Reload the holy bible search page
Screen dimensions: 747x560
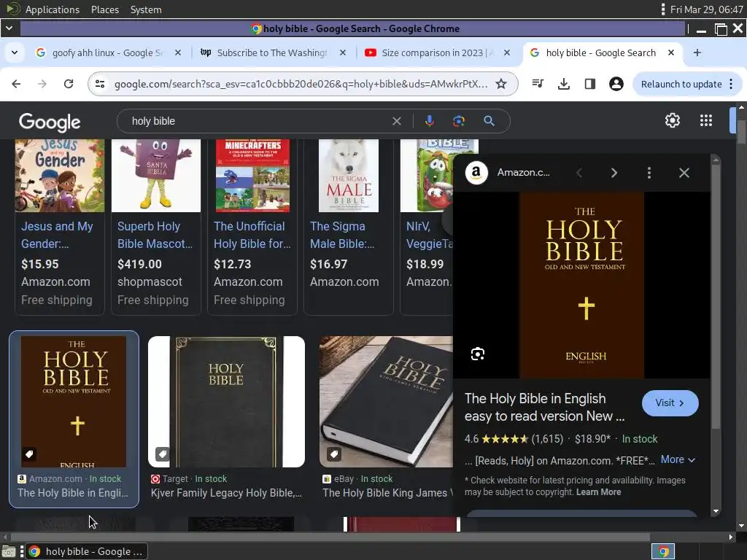[x=69, y=84]
